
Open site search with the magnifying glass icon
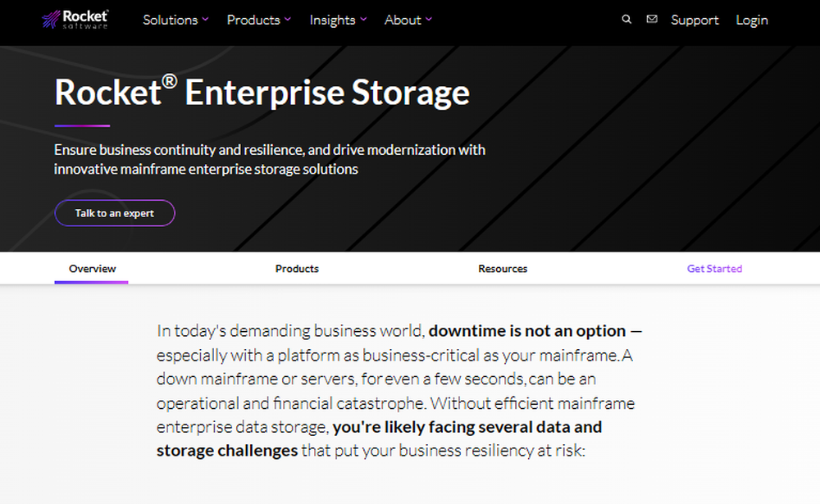point(626,19)
